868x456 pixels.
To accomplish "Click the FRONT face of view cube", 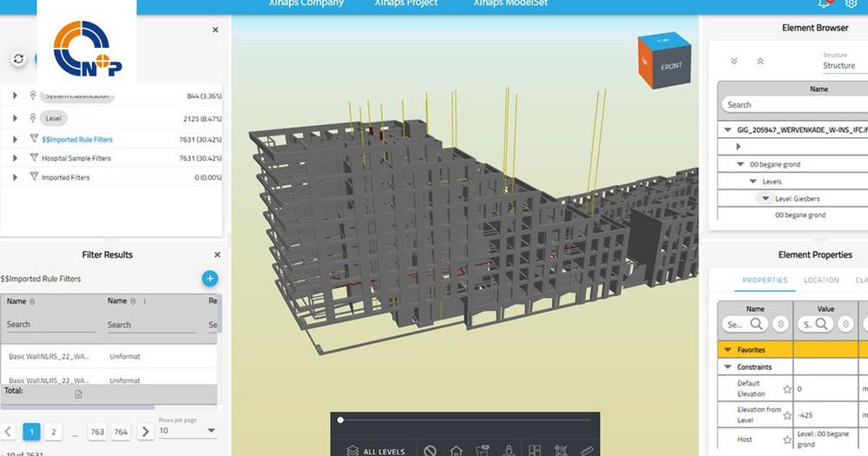I will pos(671,67).
